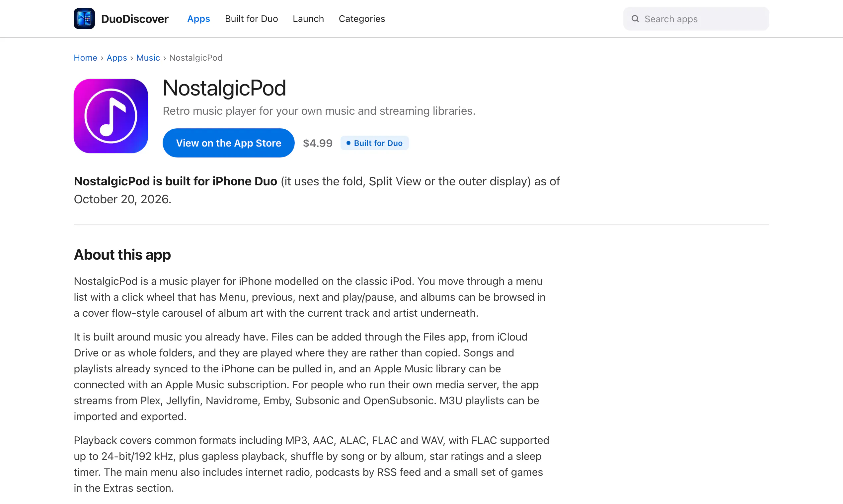
Task: Follow the Home breadcrumb link
Action: (85, 58)
